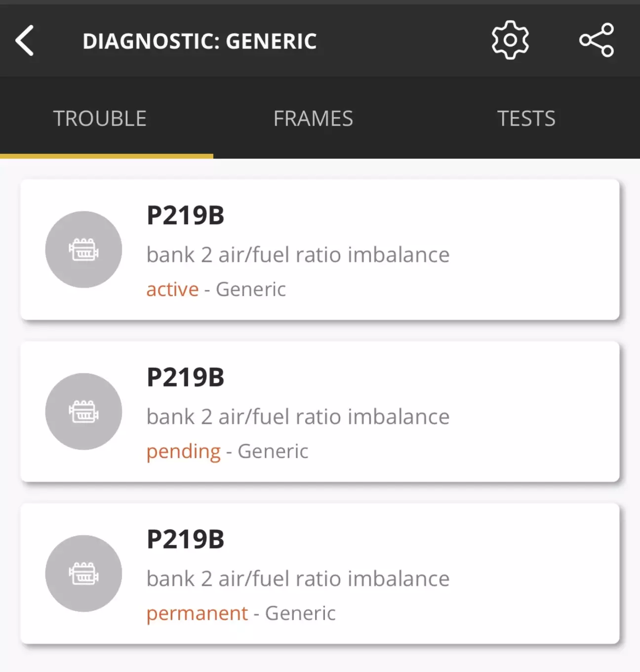Open settings via the gear icon
The height and width of the screenshot is (672, 640).
click(x=510, y=40)
